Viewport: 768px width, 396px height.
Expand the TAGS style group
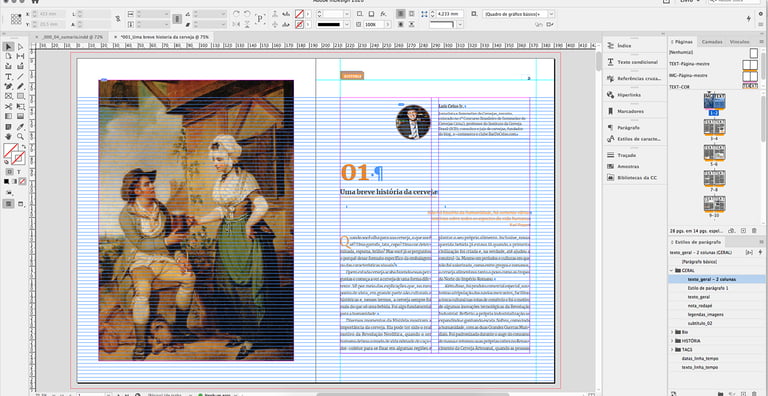tap(672, 349)
